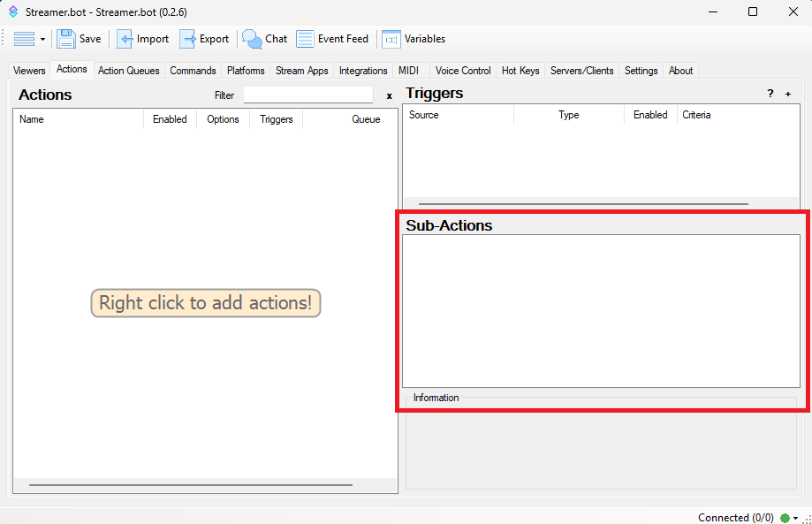Expand the layout view dropdown arrow
The height and width of the screenshot is (524, 812).
point(42,39)
